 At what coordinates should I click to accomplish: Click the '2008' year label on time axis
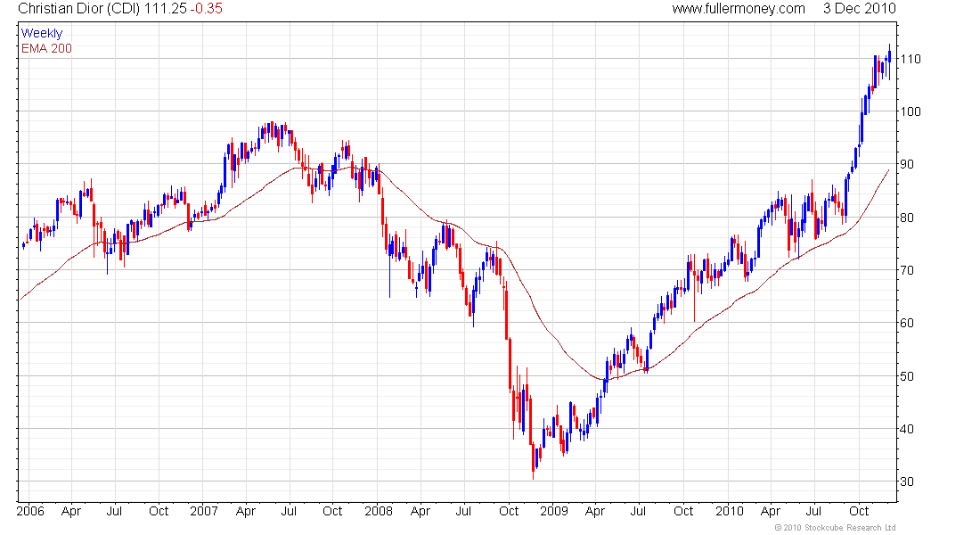[379, 511]
